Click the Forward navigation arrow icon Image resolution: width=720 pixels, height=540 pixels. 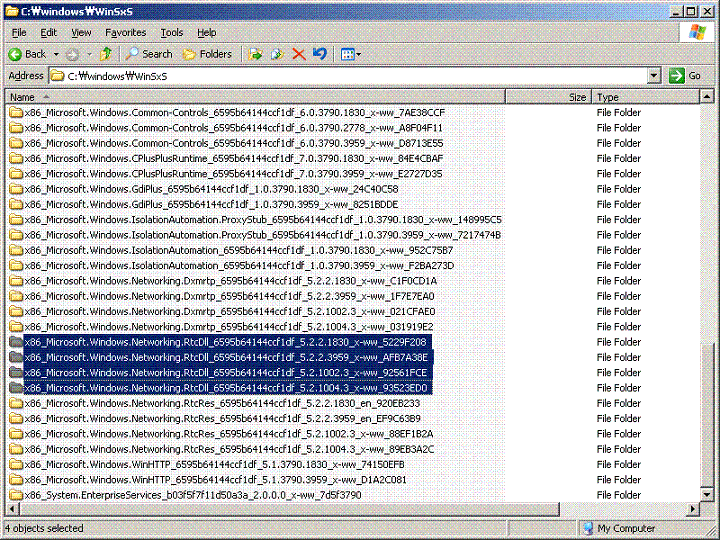[73, 55]
